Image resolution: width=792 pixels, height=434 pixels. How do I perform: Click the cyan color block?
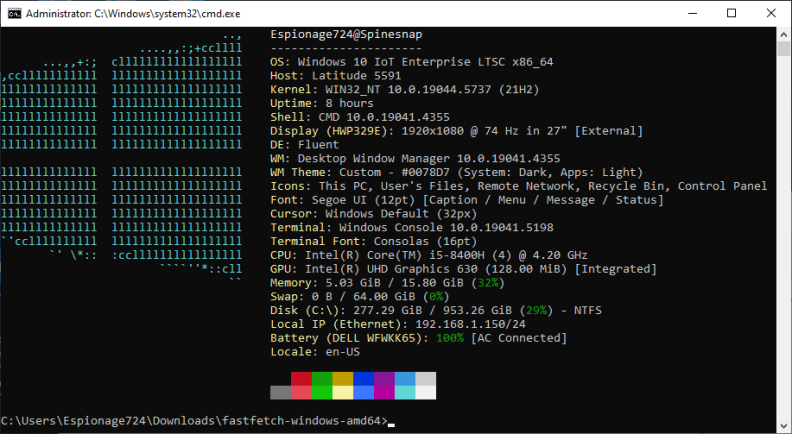405,393
